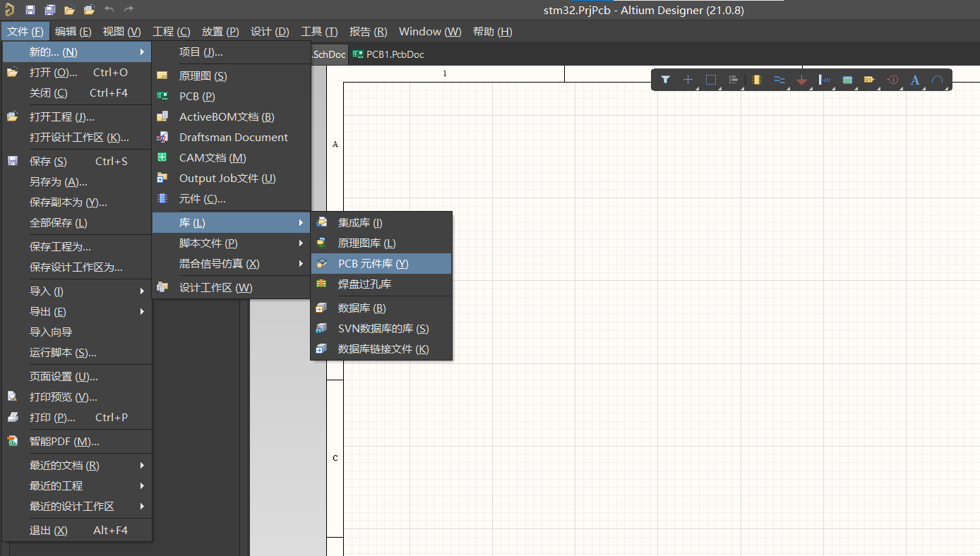Click the Draftsman Document icon

pyautogui.click(x=163, y=137)
